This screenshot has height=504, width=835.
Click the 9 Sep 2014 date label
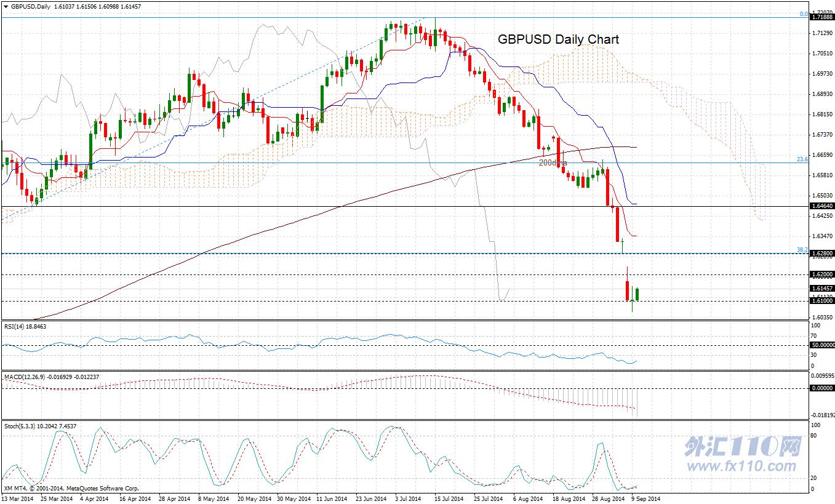[x=646, y=499]
